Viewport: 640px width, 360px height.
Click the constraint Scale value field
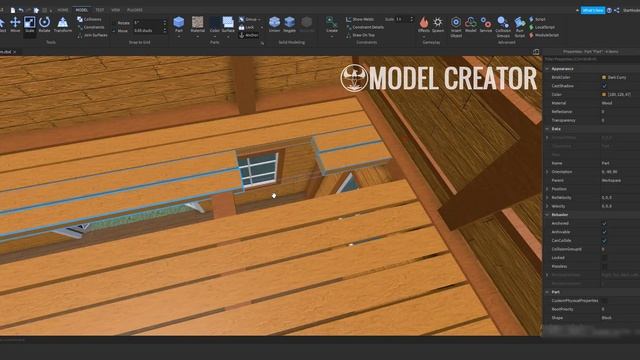point(402,19)
